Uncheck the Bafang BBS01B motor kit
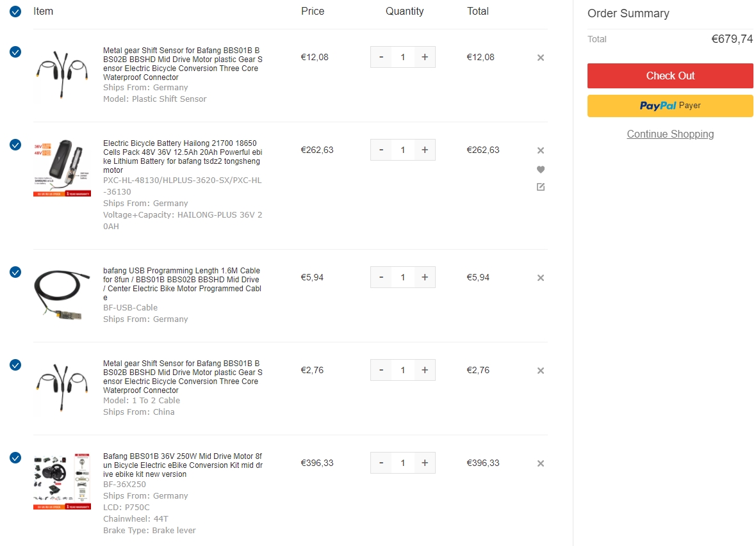This screenshot has width=756, height=546. 15,458
